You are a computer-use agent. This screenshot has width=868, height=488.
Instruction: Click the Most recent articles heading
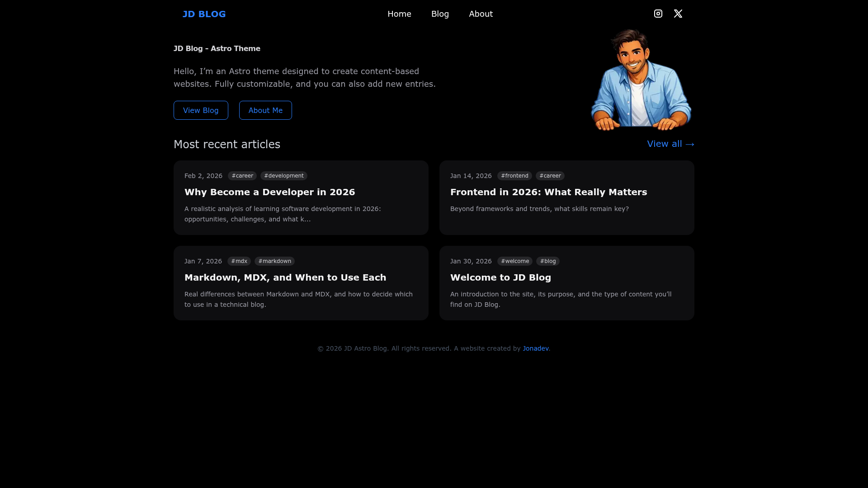[x=227, y=144]
